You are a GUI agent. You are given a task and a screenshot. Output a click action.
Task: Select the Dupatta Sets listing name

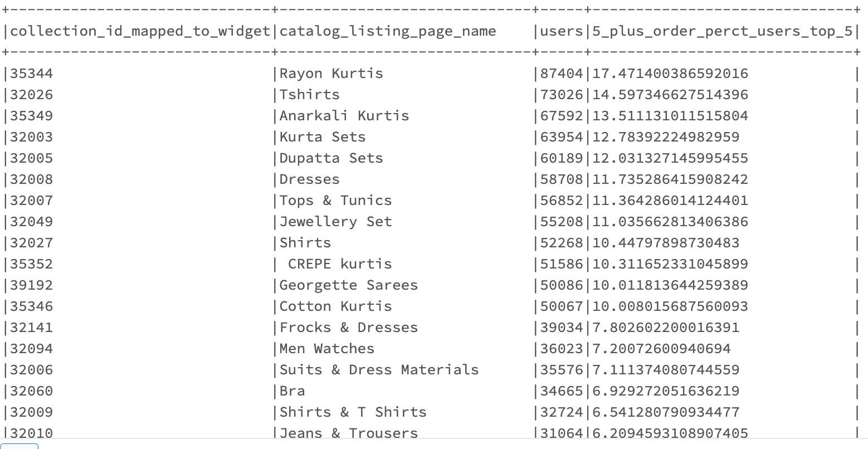click(331, 158)
